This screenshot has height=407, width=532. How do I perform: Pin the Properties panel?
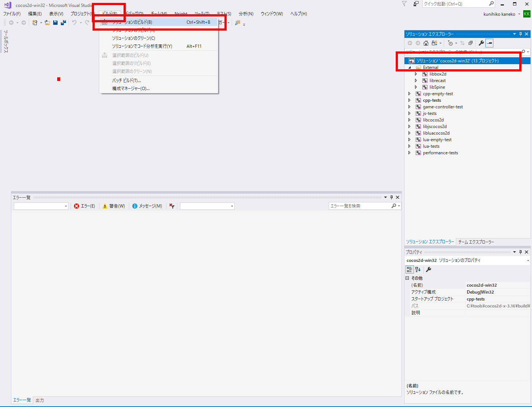coord(520,252)
